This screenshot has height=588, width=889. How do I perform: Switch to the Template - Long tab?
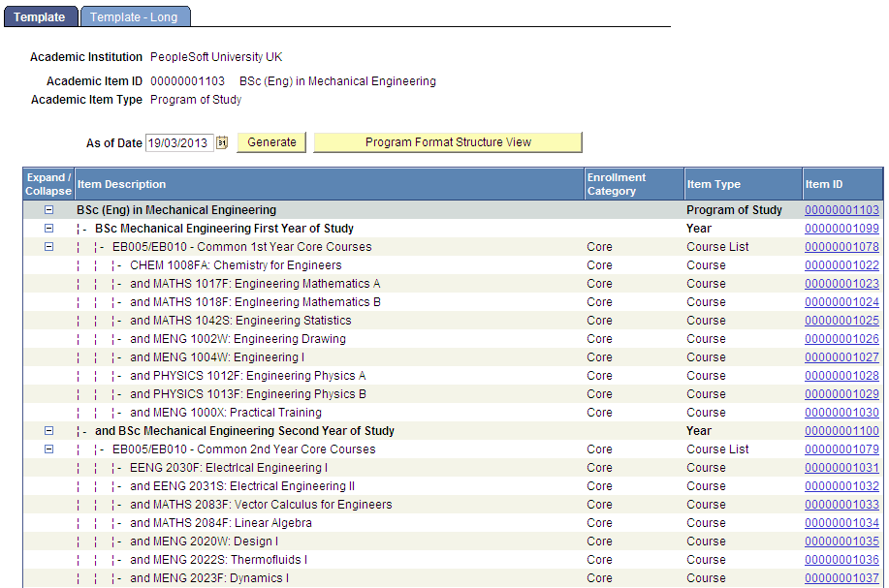135,17
